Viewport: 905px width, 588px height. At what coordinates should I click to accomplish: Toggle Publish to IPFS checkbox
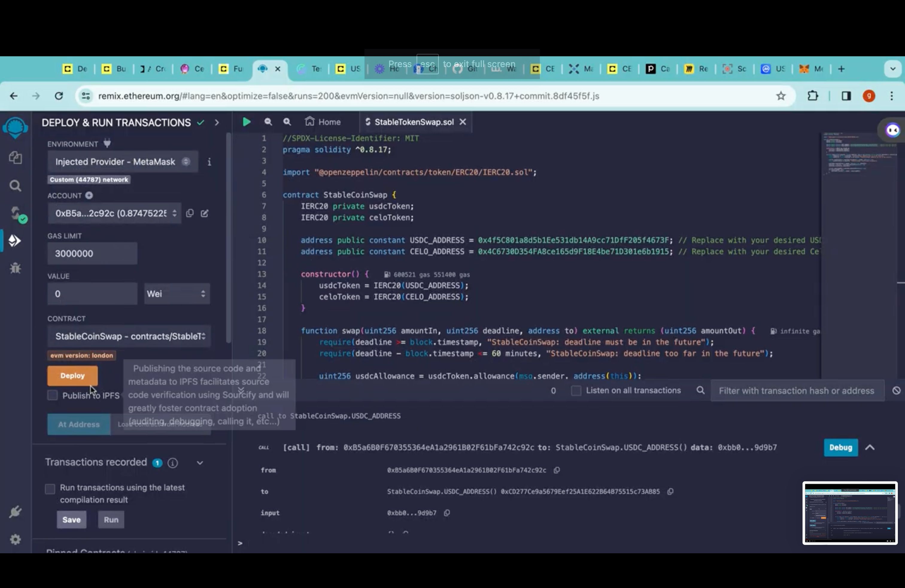[x=52, y=395]
